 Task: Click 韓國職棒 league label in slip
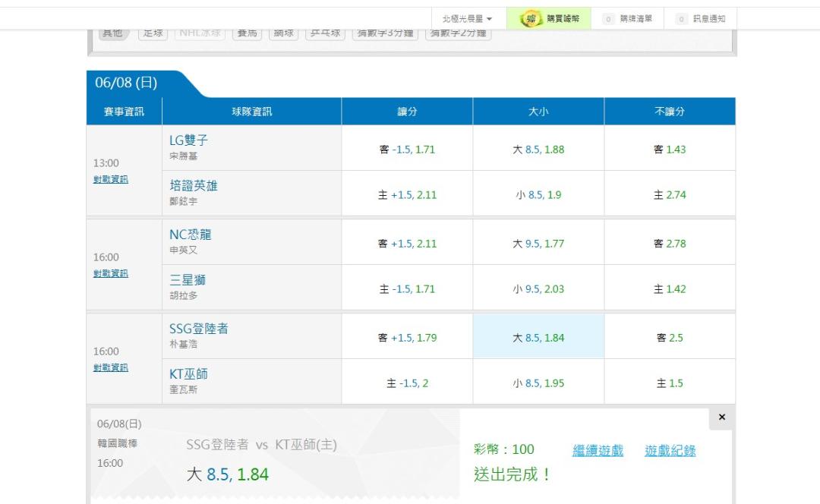[117, 443]
